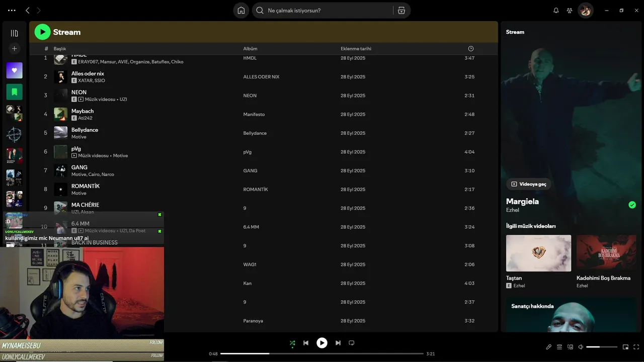Skip to next track

338,343
